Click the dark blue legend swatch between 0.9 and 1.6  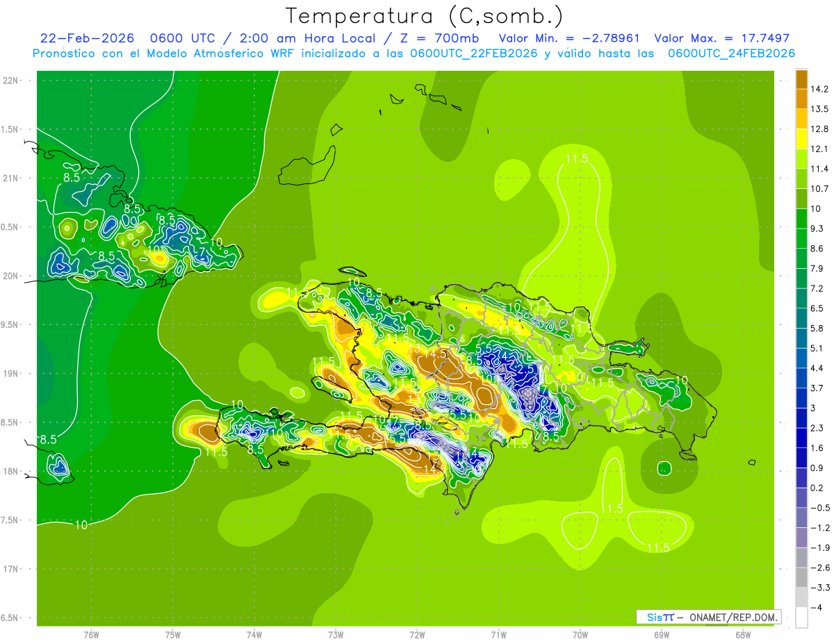801,458
